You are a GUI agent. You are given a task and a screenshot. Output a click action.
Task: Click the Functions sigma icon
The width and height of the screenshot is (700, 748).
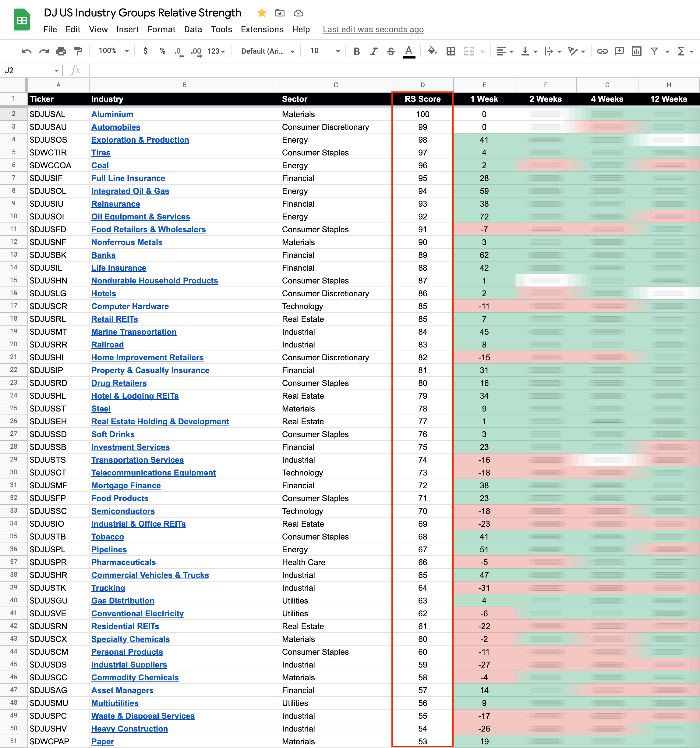point(681,51)
